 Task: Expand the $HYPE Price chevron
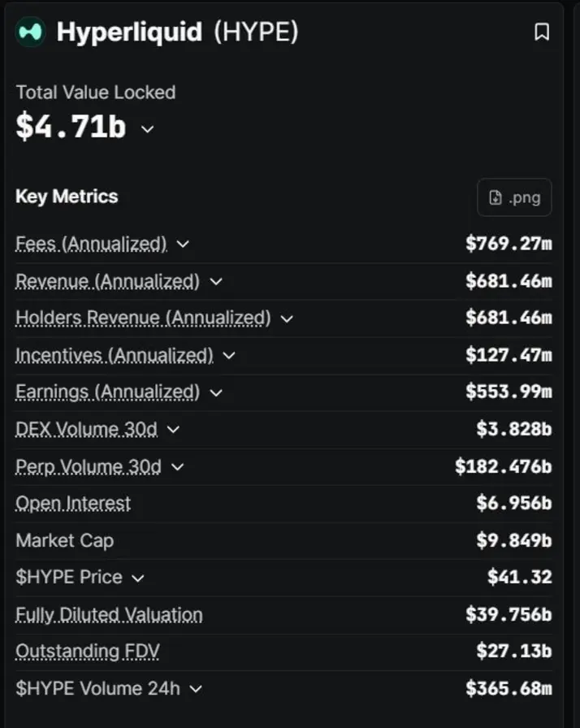pos(138,578)
